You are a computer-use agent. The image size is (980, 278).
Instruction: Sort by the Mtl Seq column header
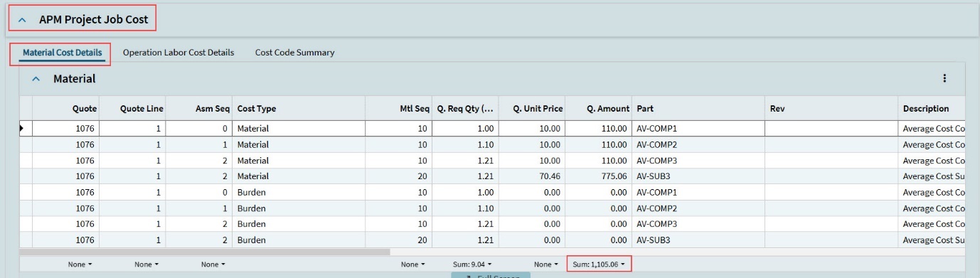pos(399,109)
